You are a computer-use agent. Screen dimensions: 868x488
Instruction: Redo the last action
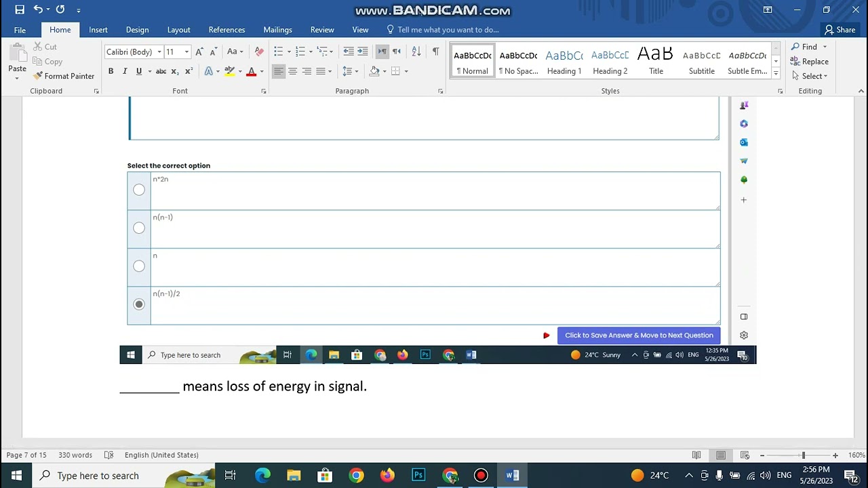point(60,9)
